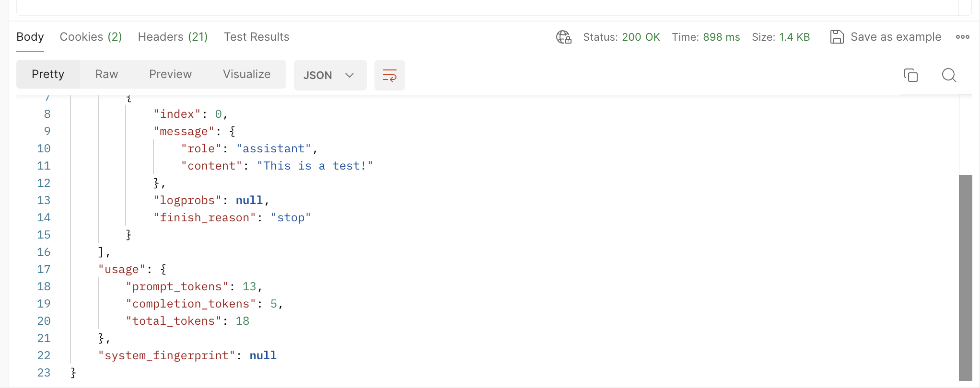
Task: Click the "index" key on line 8
Action: coord(177,114)
